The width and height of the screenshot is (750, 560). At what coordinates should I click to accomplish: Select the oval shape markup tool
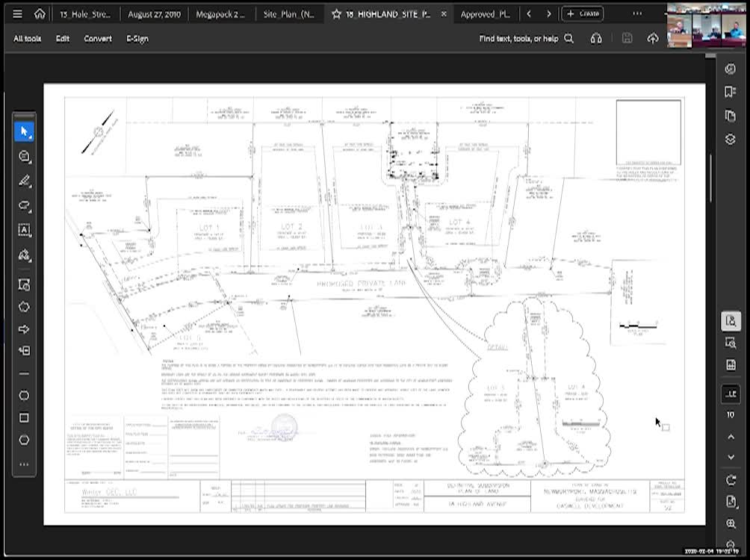[24, 396]
